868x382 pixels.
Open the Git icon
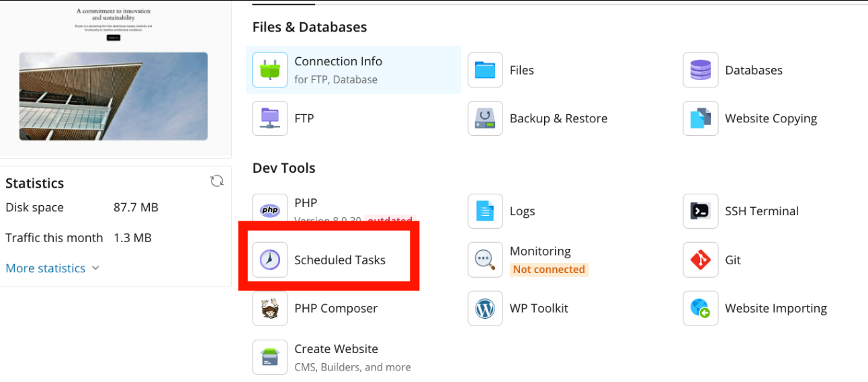click(x=700, y=260)
